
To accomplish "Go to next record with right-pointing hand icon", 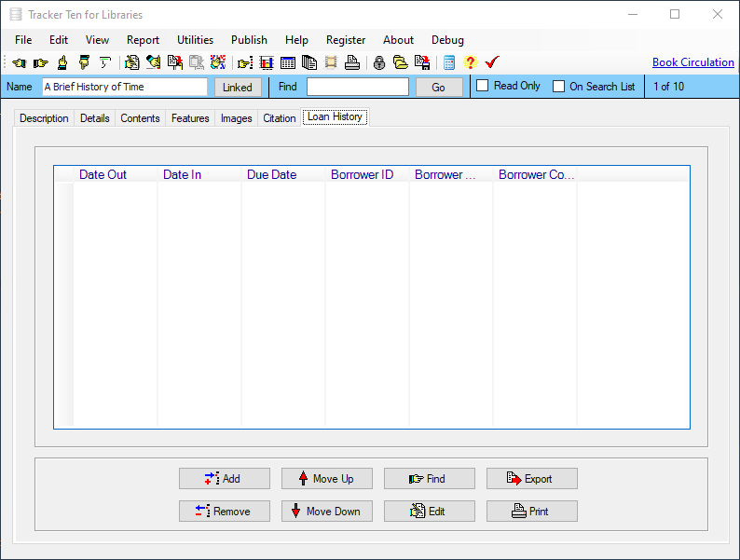I will click(x=41, y=62).
